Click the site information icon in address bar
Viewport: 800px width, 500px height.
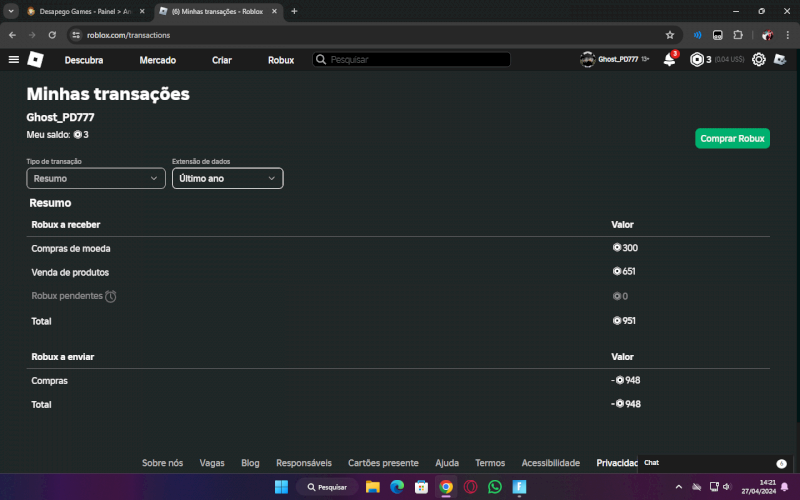[x=76, y=35]
